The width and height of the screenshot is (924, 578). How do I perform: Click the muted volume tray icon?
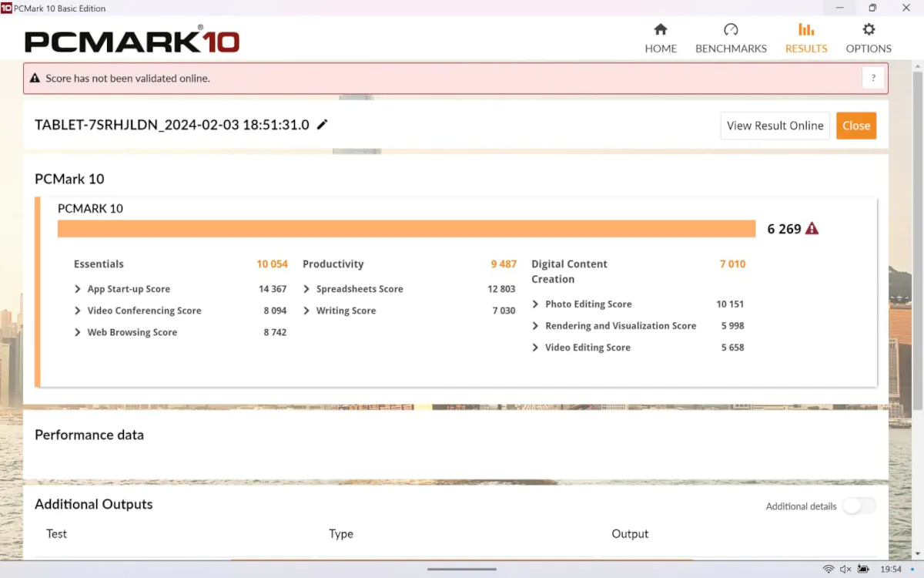845,570
